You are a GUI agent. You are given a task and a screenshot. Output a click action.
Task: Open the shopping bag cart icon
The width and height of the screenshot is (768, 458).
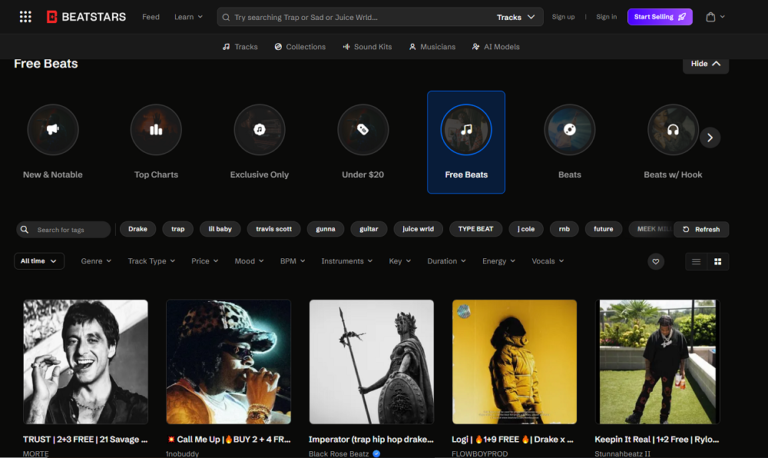[x=710, y=17]
